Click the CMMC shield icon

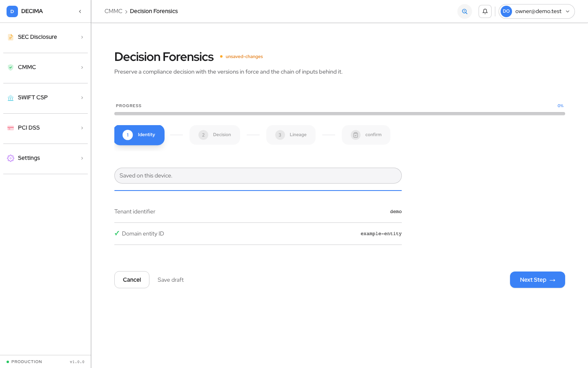11,67
